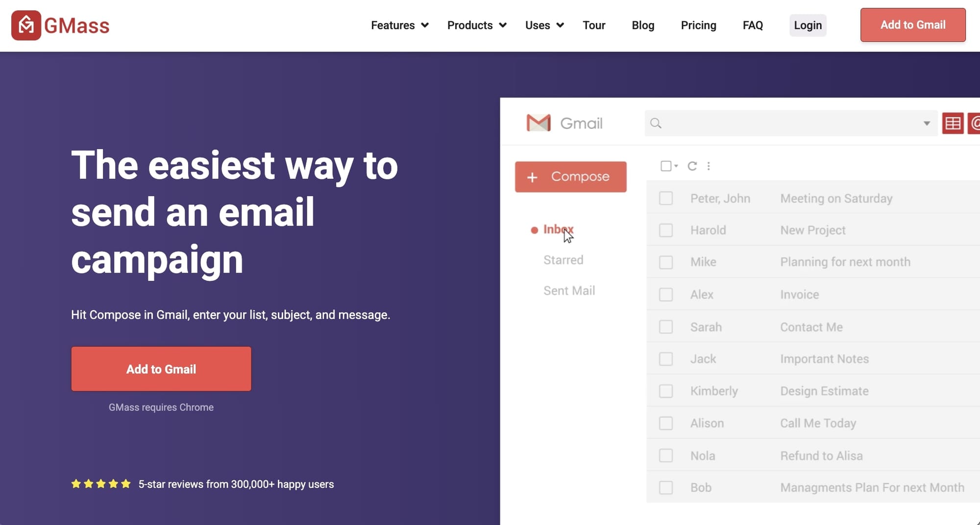The image size is (980, 525).
Task: Open the GMass spreadsheet icon beside search bar
Action: pyautogui.click(x=953, y=123)
